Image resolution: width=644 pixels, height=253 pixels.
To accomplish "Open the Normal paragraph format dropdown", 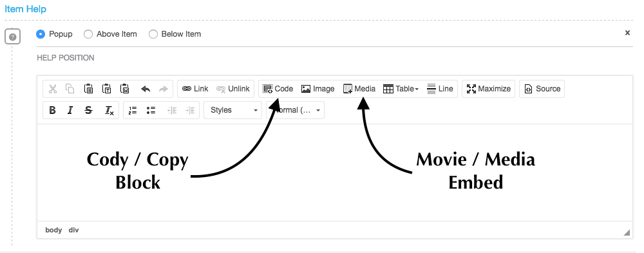I will [x=296, y=110].
